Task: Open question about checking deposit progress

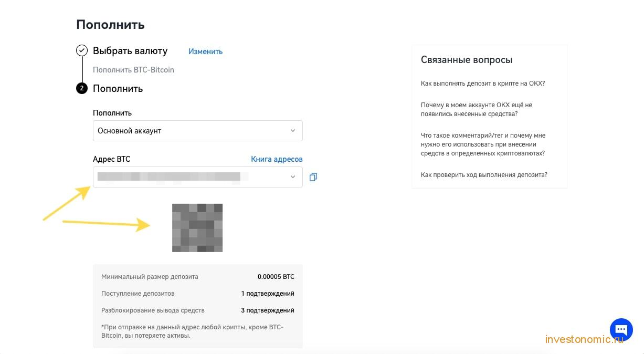Action: point(484,175)
